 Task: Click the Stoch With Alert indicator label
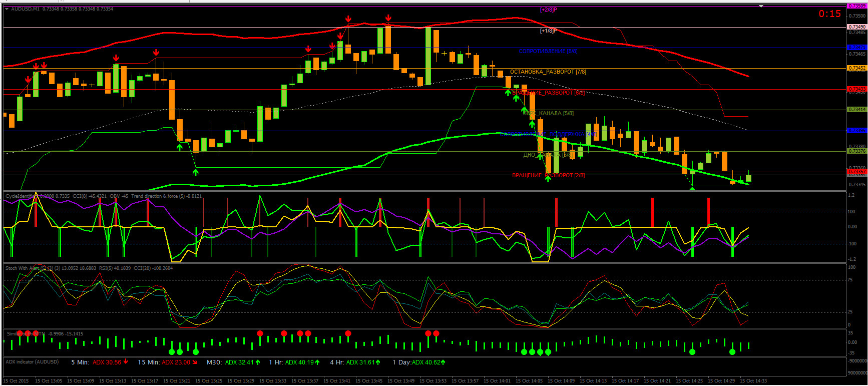click(23, 268)
